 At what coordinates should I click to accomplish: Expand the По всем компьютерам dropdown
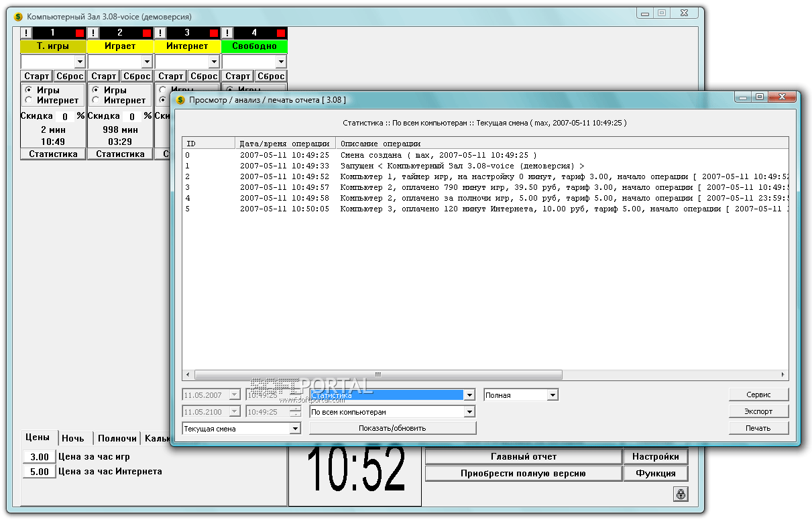tap(469, 412)
